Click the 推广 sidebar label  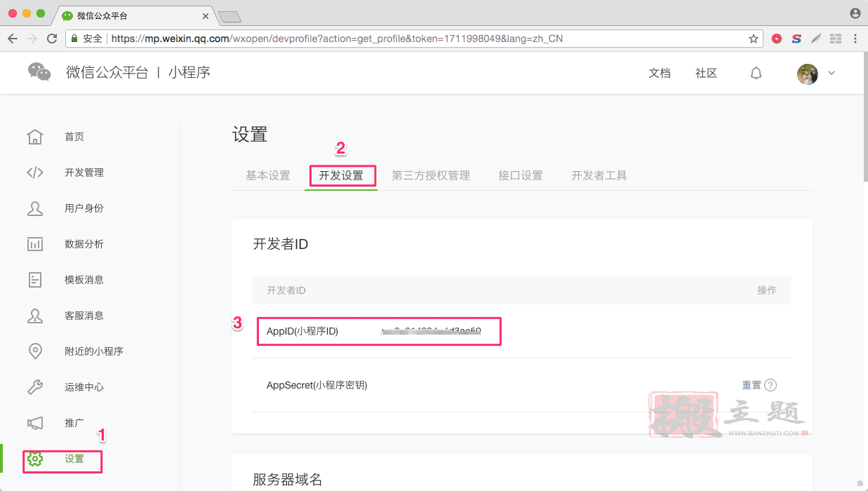coord(74,423)
